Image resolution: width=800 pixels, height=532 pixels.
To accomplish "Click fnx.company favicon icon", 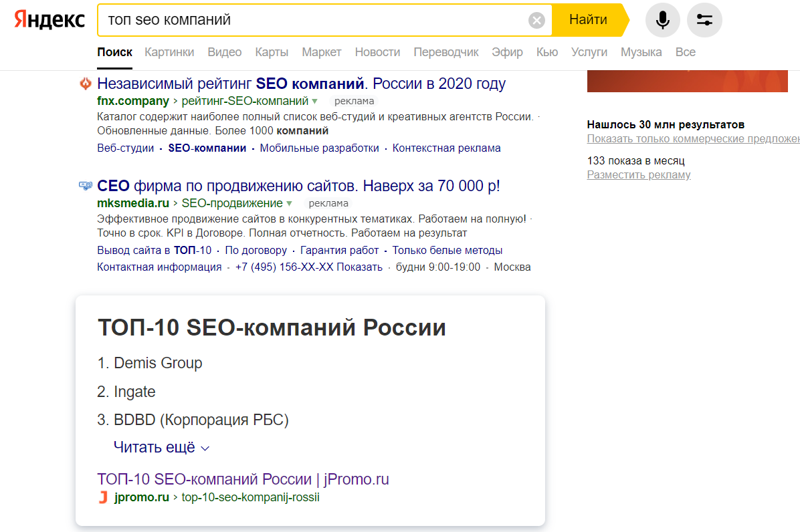I will (x=85, y=84).
